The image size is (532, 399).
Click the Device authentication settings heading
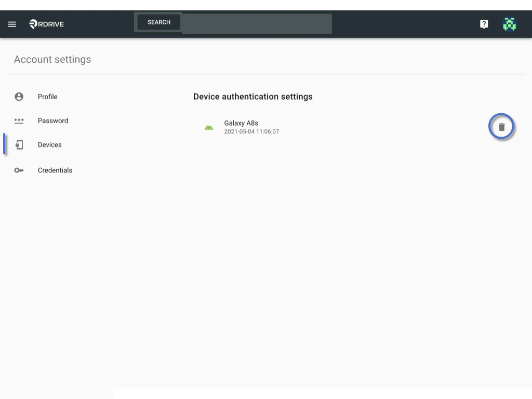(x=253, y=97)
